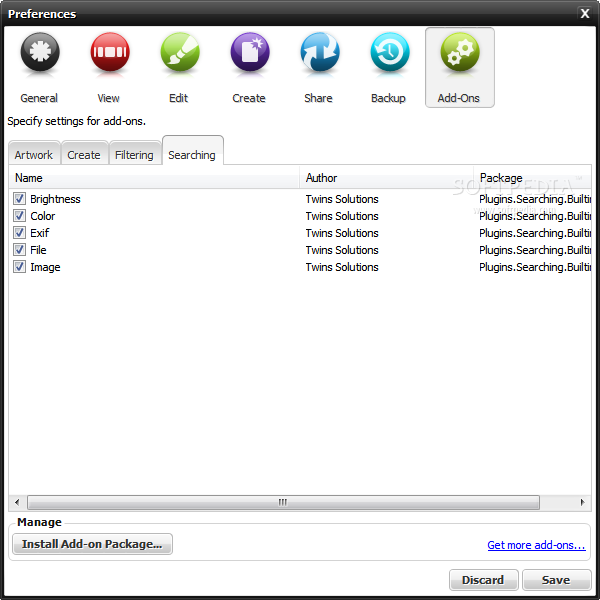Sort list by Name column header
This screenshot has width=600, height=600.
click(154, 178)
